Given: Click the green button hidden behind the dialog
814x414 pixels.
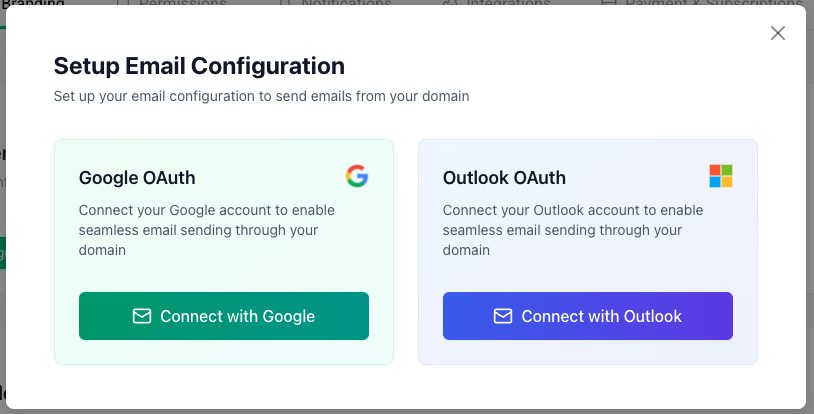Looking at the screenshot, I should [x=3, y=253].
